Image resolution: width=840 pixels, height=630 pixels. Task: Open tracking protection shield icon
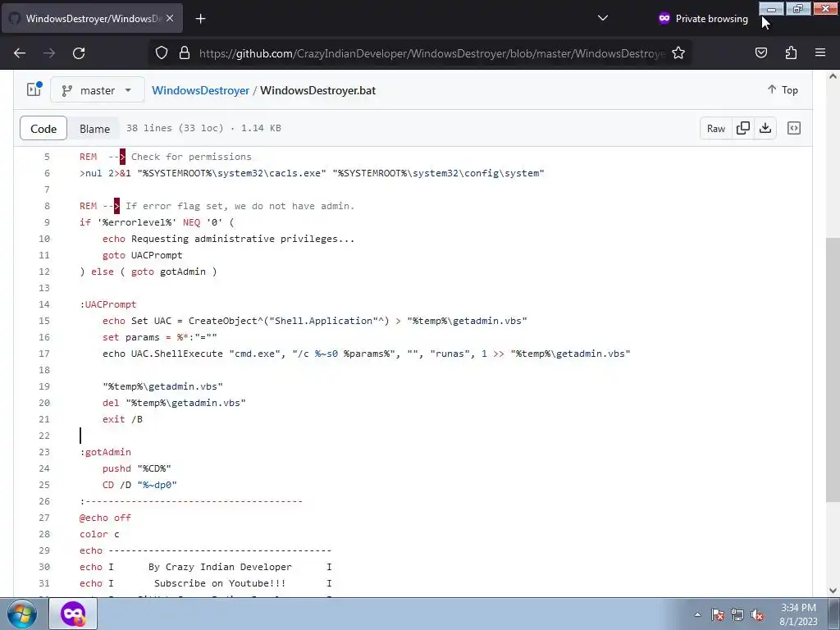pos(162,52)
